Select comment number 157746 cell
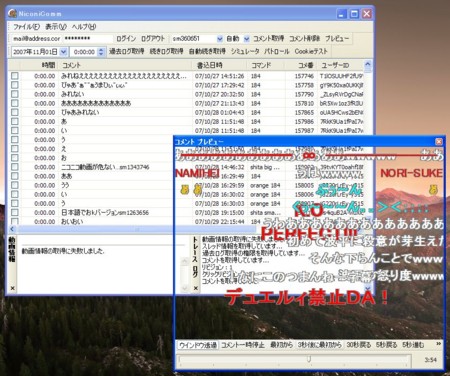 (x=304, y=76)
